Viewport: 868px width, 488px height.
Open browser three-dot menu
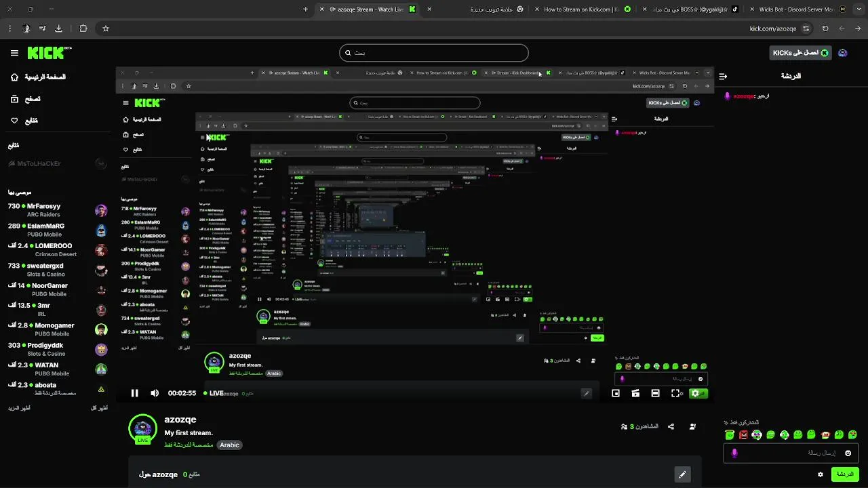point(9,28)
